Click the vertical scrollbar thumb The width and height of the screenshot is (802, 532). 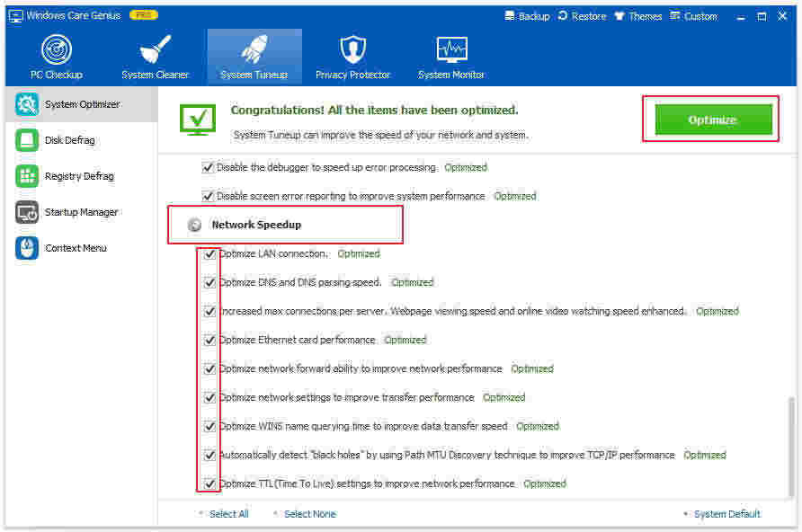tap(792, 446)
